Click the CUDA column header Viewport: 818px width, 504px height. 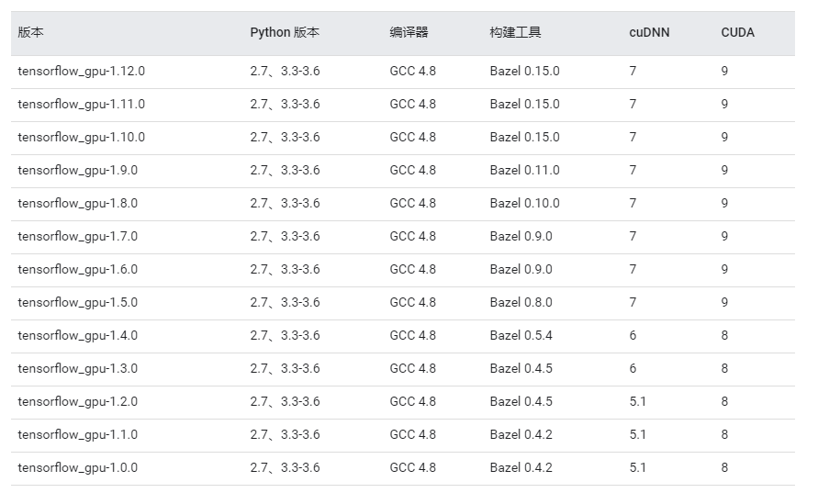coord(737,32)
